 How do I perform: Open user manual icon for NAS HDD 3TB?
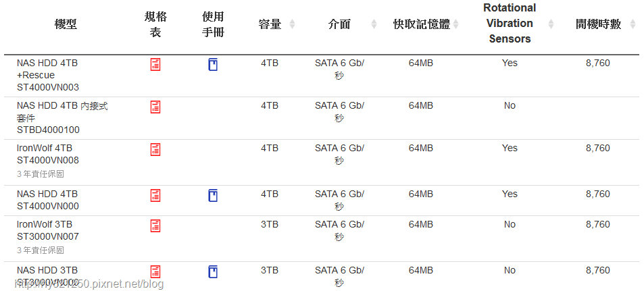pos(213,271)
